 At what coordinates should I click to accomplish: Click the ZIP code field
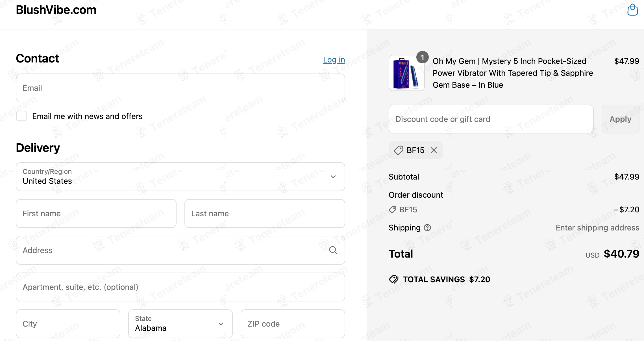[x=293, y=324]
